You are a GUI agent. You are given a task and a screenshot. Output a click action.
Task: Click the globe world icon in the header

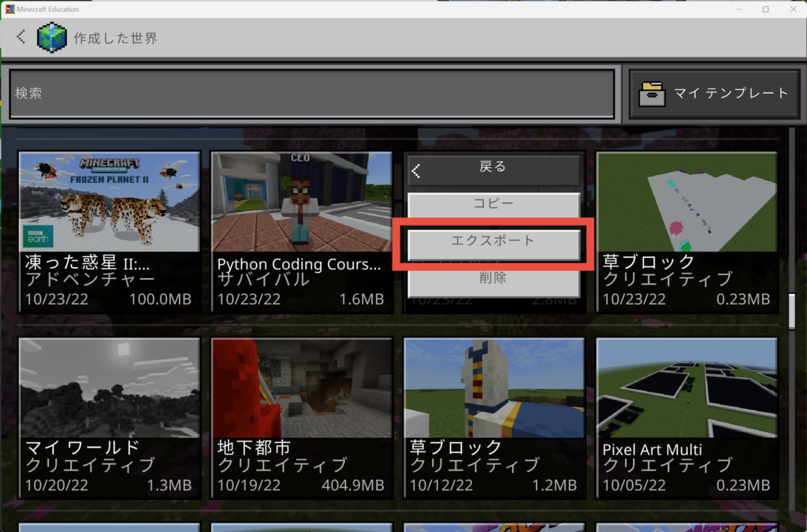[x=53, y=36]
